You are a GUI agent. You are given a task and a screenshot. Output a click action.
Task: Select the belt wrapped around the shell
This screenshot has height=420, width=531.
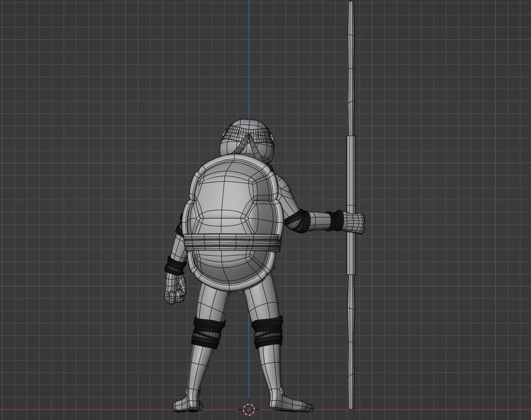(x=233, y=242)
